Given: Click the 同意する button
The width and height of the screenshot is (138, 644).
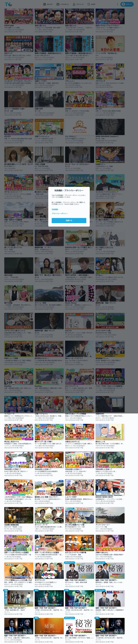Looking at the screenshot, I should pos(69,220).
